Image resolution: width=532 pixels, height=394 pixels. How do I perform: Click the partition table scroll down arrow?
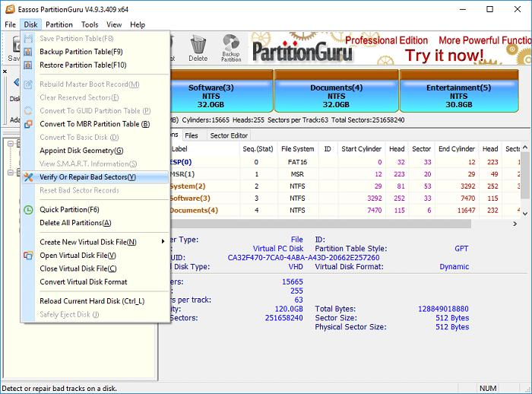pos(525,214)
